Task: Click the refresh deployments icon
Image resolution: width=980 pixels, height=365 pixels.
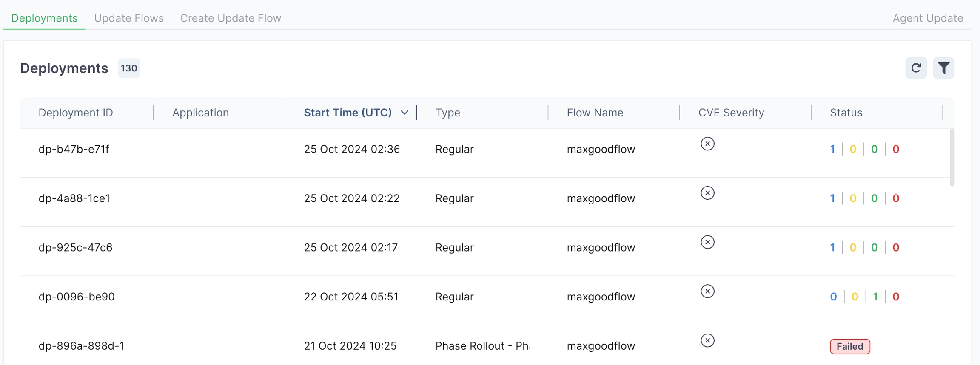Action: tap(916, 68)
